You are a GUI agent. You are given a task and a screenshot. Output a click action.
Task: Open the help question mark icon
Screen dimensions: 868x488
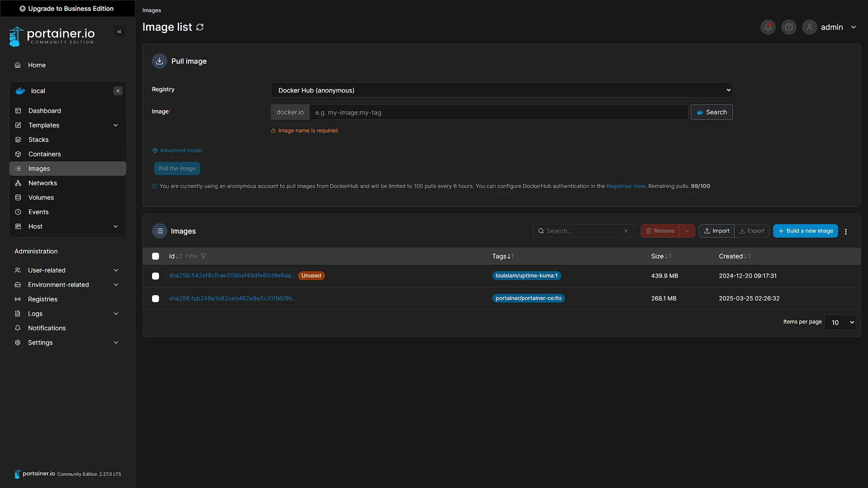click(x=789, y=27)
